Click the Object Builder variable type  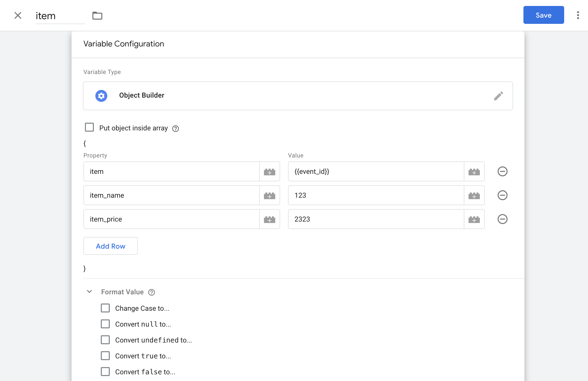297,95
